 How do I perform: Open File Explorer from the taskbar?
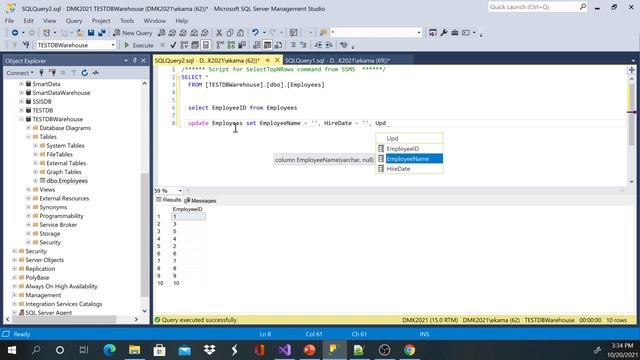click(x=134, y=350)
